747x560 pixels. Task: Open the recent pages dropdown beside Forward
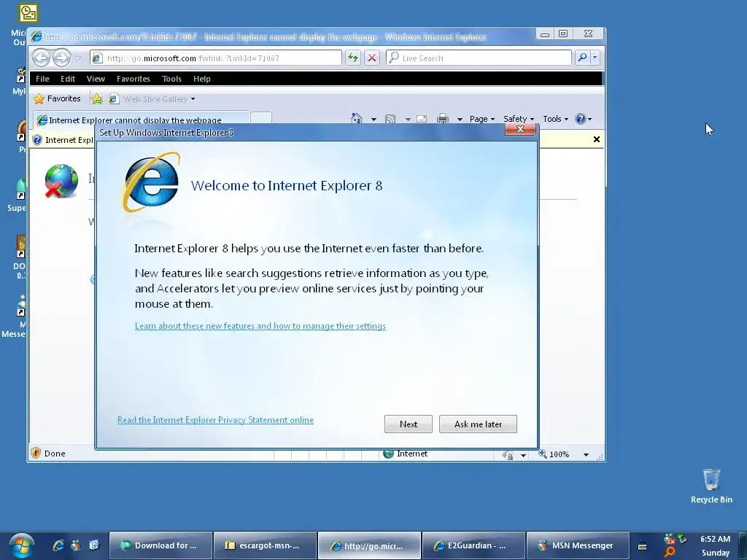click(78, 58)
